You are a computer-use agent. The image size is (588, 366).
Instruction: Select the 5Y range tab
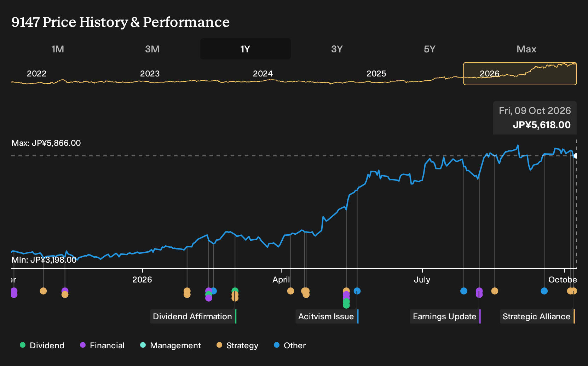tap(430, 49)
